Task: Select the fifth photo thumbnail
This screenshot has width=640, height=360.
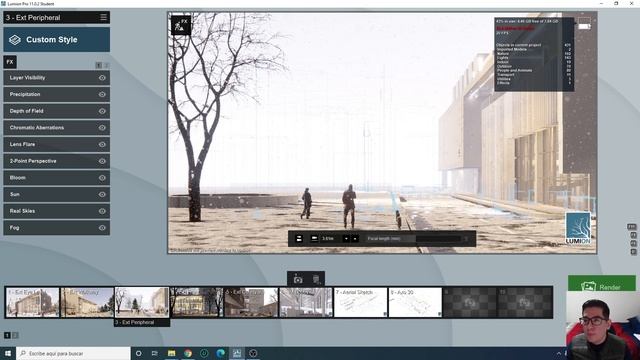Action: pyautogui.click(x=251, y=302)
